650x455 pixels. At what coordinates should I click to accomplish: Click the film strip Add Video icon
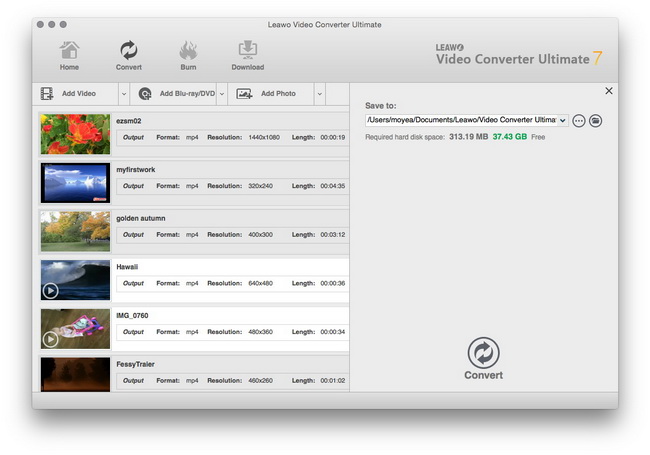point(47,94)
